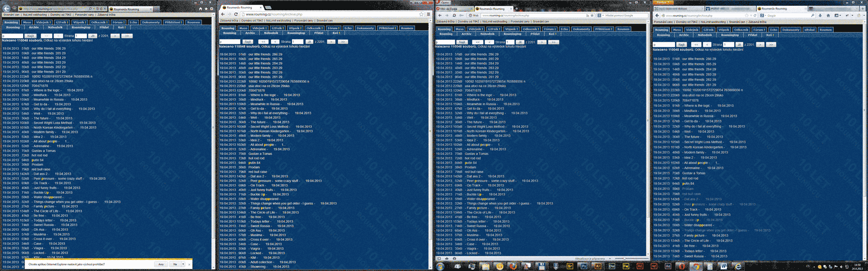Click the Internet Explorer back arrow button

pos(6,8)
